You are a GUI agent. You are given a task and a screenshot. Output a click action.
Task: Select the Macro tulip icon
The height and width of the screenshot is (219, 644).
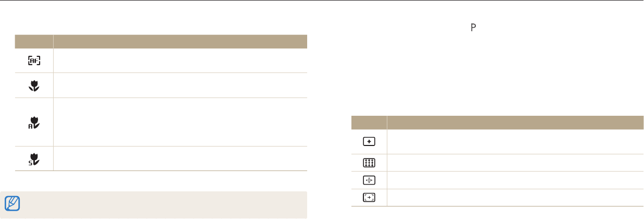34,86
